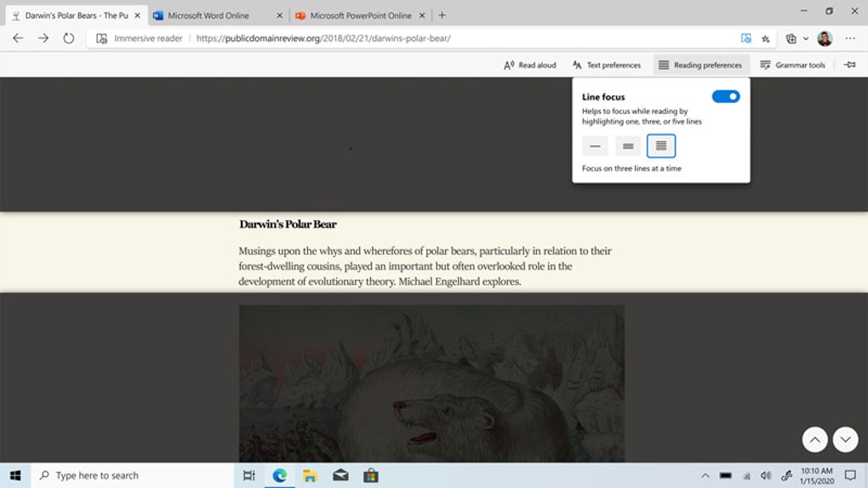Open Microsoft Edge from the taskbar

tap(280, 475)
